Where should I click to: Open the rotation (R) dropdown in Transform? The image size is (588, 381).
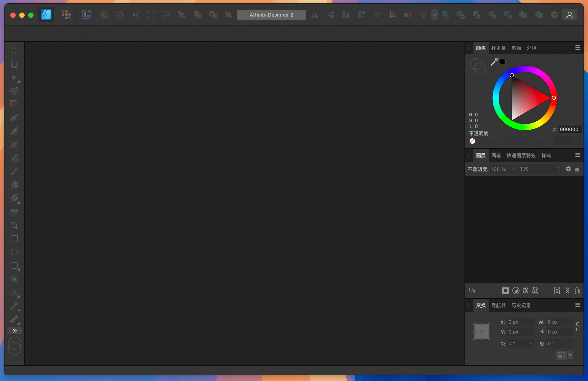pyautogui.click(x=531, y=343)
